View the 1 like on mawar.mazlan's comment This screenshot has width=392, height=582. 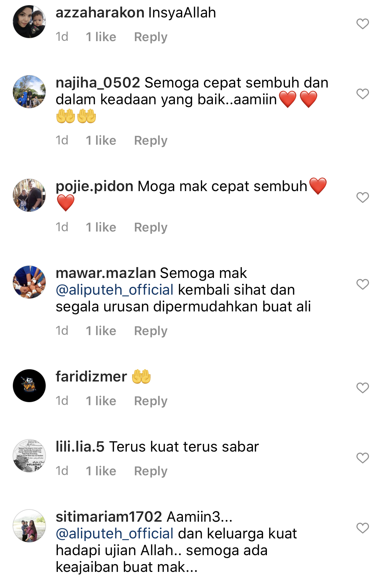pos(101,331)
